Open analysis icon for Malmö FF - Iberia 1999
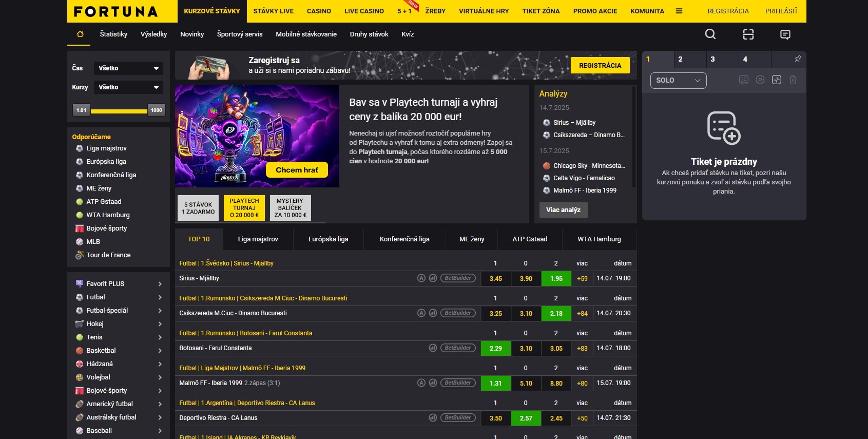 [x=421, y=383]
